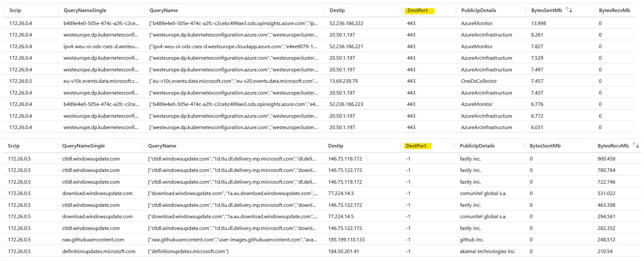Select the BytesSentMb value 7.529
Screen dimensions: 644x261
pos(537,58)
